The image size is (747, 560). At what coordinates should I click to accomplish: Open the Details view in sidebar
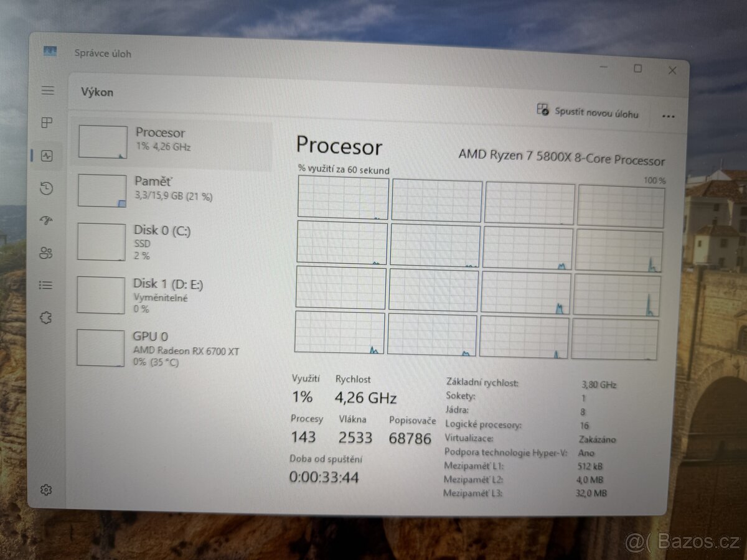[x=47, y=284]
